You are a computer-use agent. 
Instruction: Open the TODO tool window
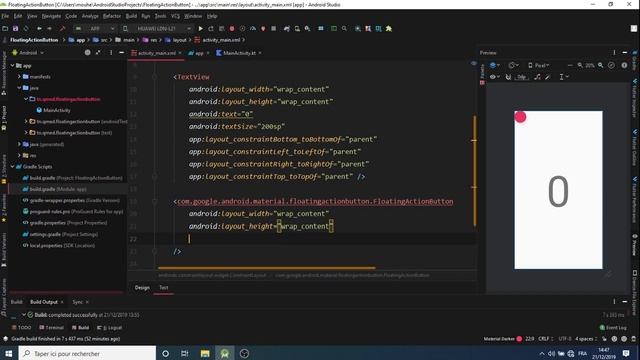[22, 327]
